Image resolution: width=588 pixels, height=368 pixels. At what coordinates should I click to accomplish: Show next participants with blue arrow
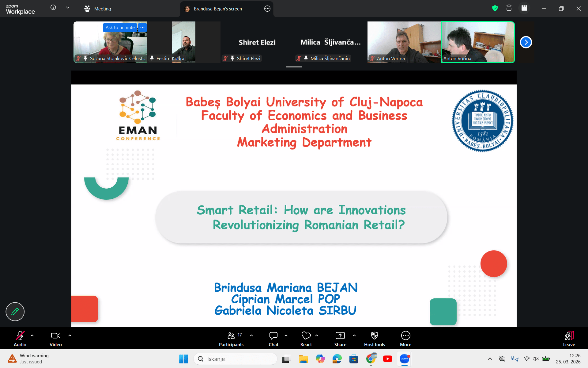pyautogui.click(x=526, y=42)
